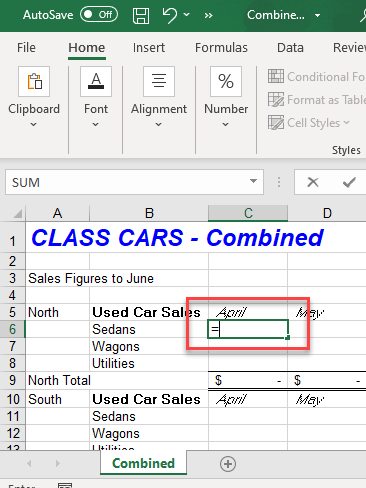Select column C header
366x488 pixels.
coord(248,213)
